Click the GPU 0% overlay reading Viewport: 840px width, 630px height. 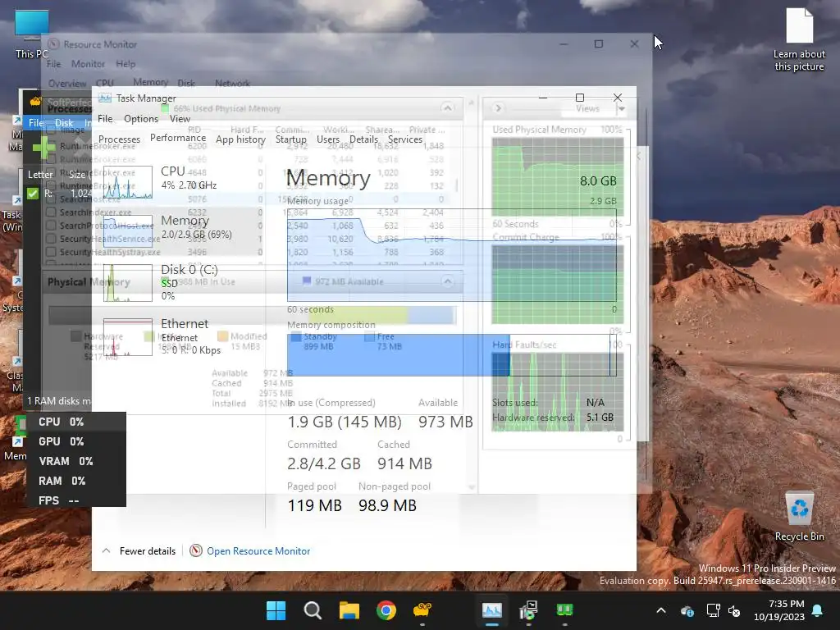coord(61,441)
